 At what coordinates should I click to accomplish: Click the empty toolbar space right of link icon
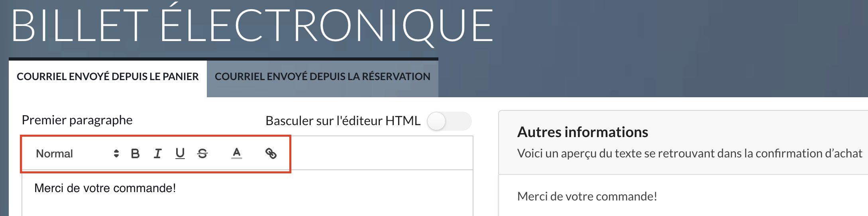click(379, 153)
